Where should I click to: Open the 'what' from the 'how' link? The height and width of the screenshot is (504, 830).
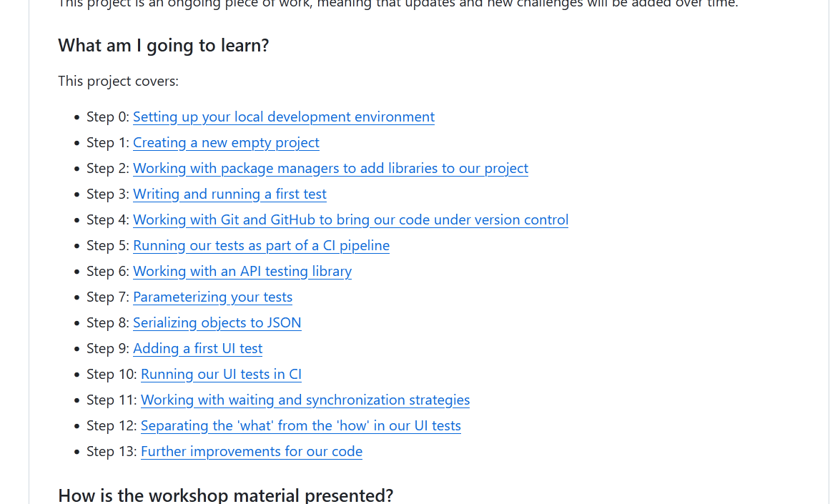(300, 425)
